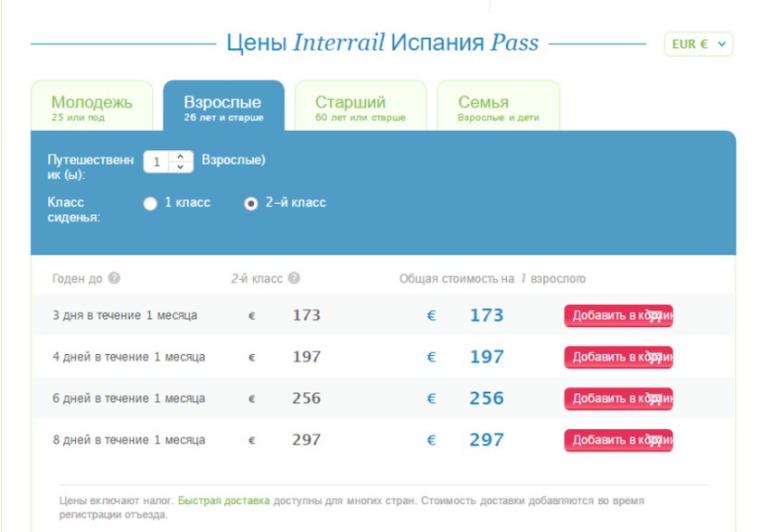
Task: Select the 3 дня в течение 1 месяца row
Action: 384,315
